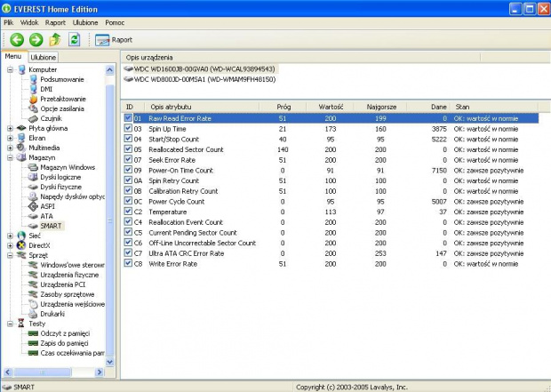Select the Czujnik sensor item
The height and width of the screenshot is (392, 551).
[x=51, y=118]
